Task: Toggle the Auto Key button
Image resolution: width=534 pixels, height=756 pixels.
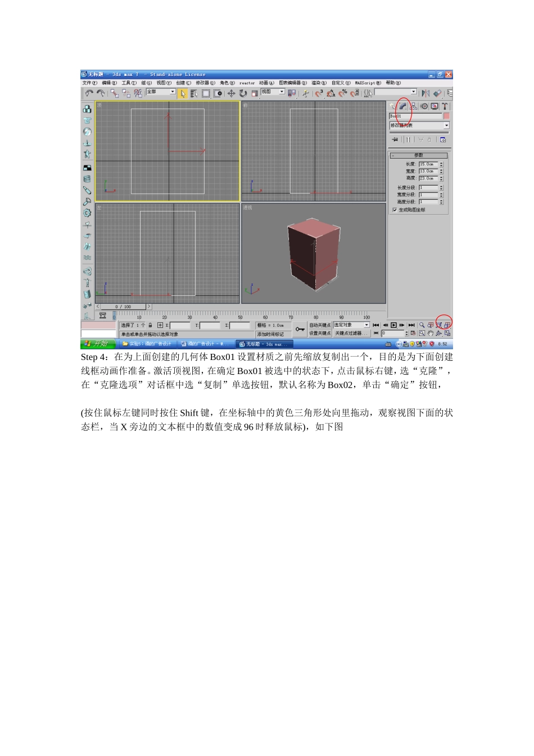Action: click(x=320, y=325)
